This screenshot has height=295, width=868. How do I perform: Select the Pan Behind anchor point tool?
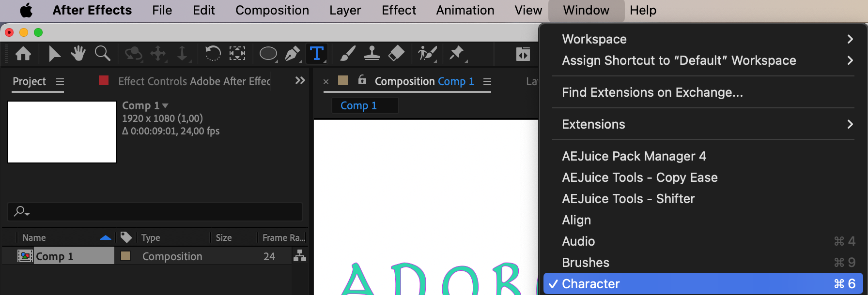pyautogui.click(x=237, y=54)
